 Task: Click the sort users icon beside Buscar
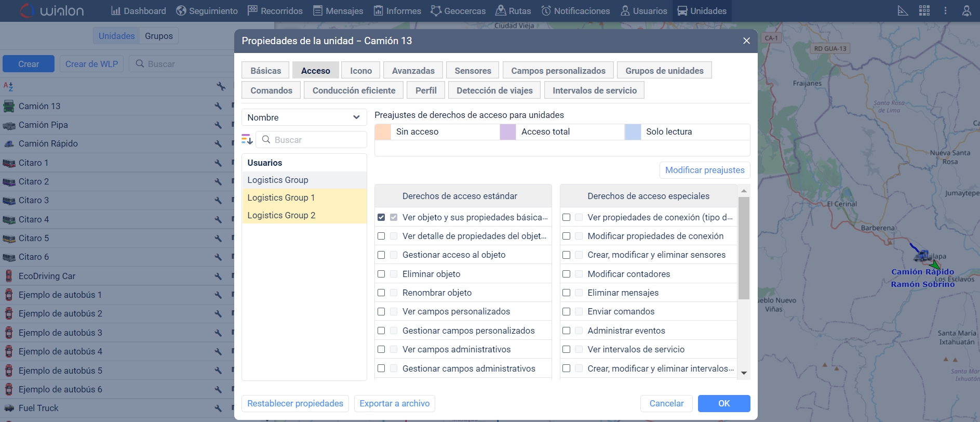[247, 139]
